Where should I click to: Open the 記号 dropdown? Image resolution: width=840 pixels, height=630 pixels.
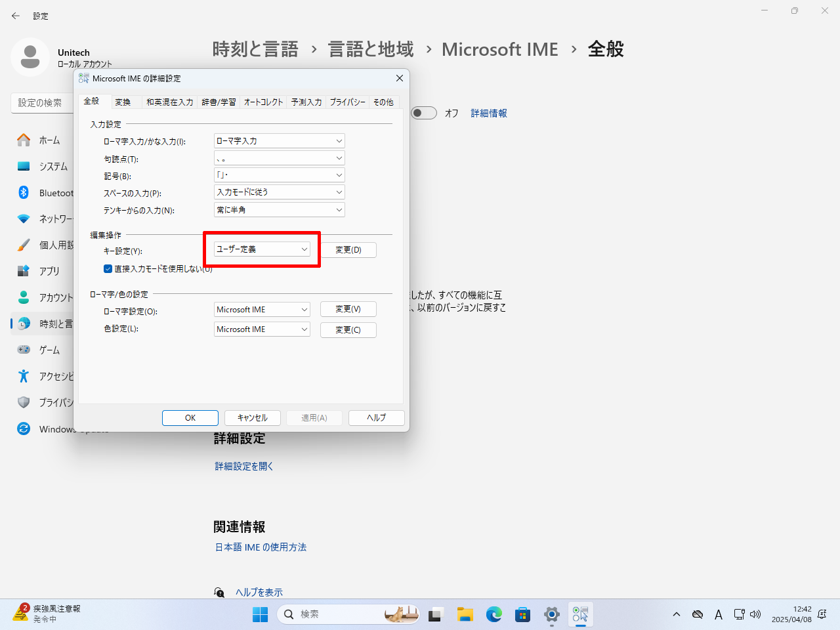[x=280, y=175]
